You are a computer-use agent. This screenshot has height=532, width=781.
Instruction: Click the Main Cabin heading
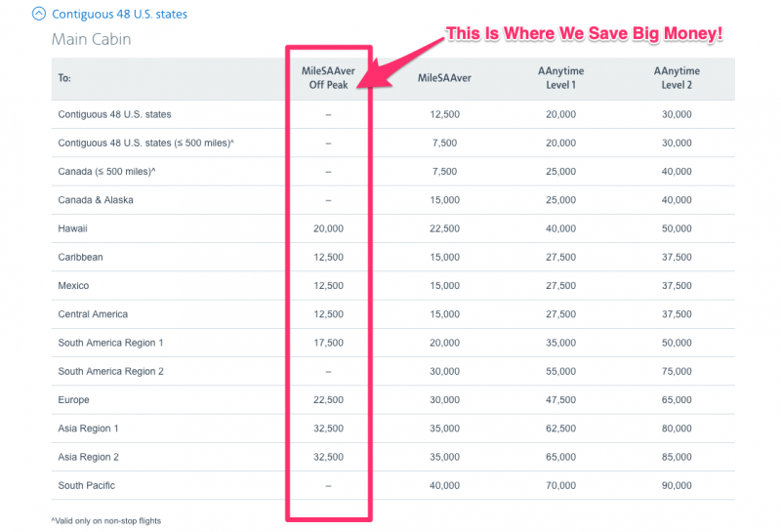pos(91,40)
